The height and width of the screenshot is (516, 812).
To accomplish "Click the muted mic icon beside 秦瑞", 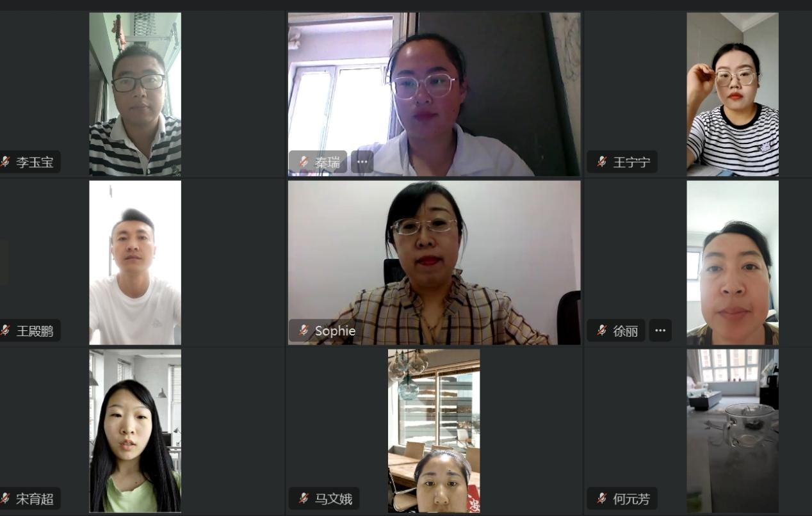I will point(304,162).
